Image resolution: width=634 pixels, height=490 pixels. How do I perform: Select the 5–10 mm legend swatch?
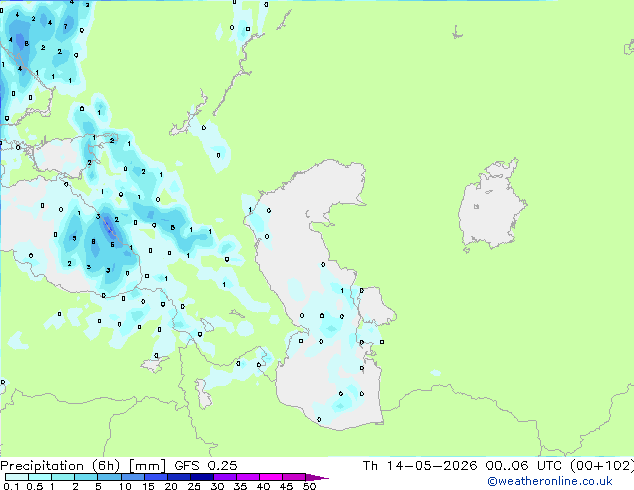point(109,477)
